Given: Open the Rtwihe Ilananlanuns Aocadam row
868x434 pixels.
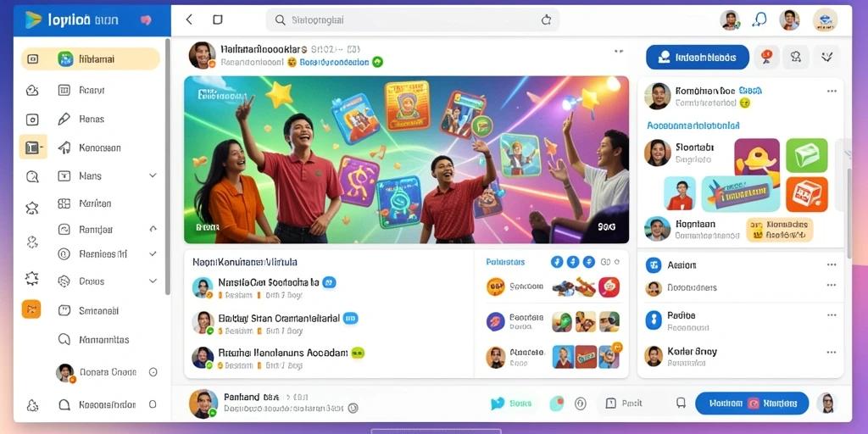Looking at the screenshot, I should [329, 358].
